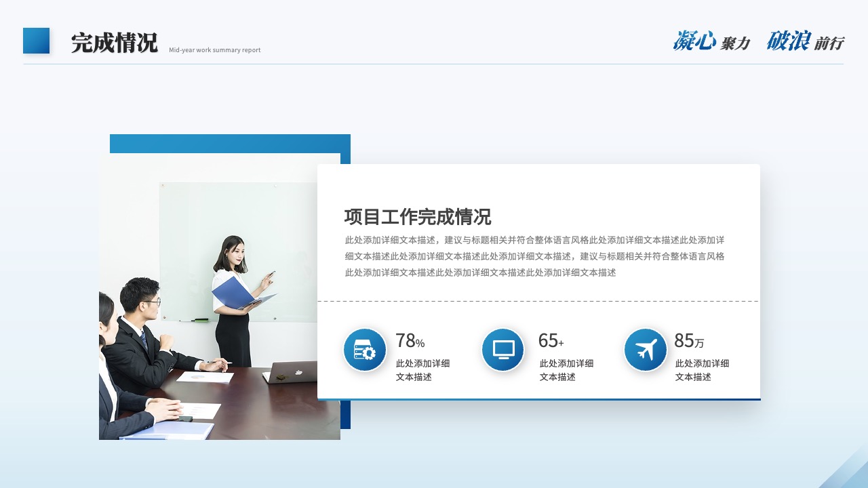Click the slogan text 破浪前行

[x=806, y=41]
